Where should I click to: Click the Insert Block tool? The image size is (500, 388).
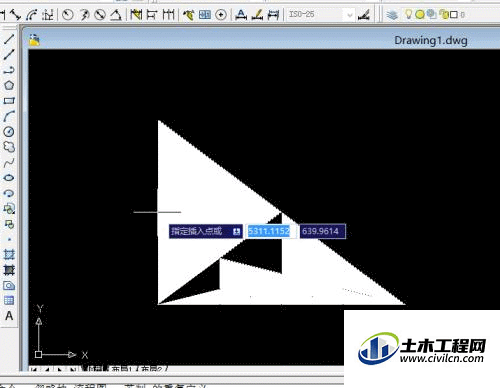tap(9, 209)
